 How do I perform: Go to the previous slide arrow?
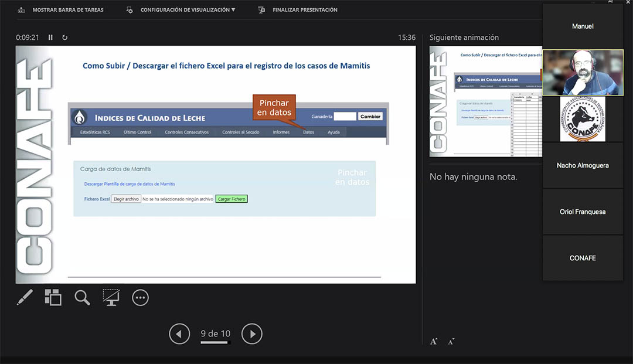pos(179,334)
